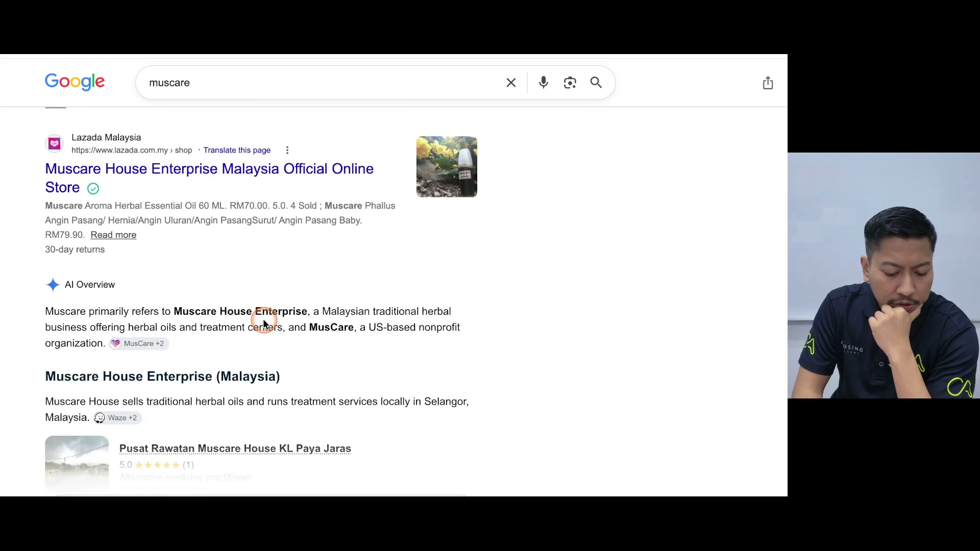Click the 30-day returns text

pyautogui.click(x=75, y=249)
